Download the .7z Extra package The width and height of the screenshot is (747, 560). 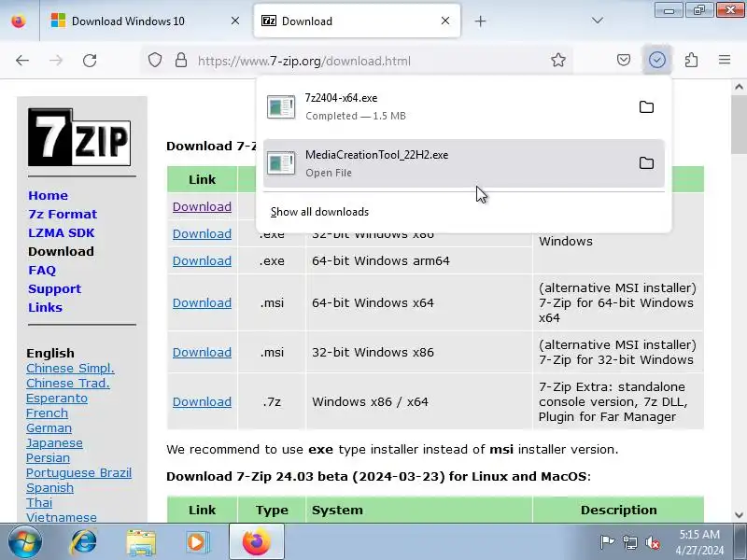[202, 402]
